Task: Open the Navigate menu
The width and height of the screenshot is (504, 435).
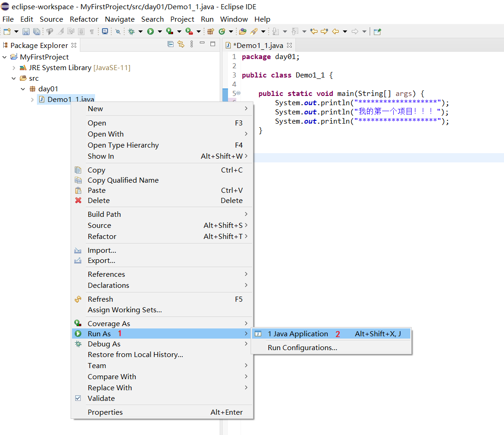Action: pyautogui.click(x=120, y=19)
